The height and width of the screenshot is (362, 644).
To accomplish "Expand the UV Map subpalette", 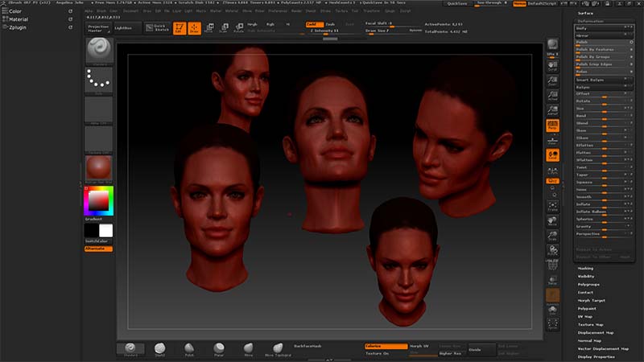I will 585,316.
